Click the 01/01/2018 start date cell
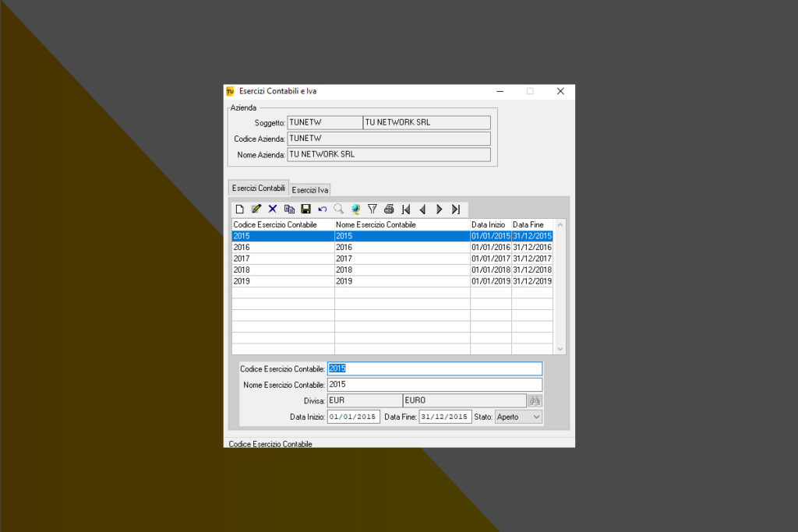The image size is (798, 532). click(491, 270)
